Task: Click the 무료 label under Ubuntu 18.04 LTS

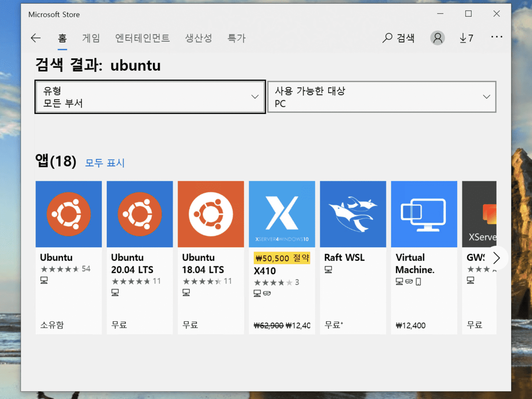Action: [190, 325]
